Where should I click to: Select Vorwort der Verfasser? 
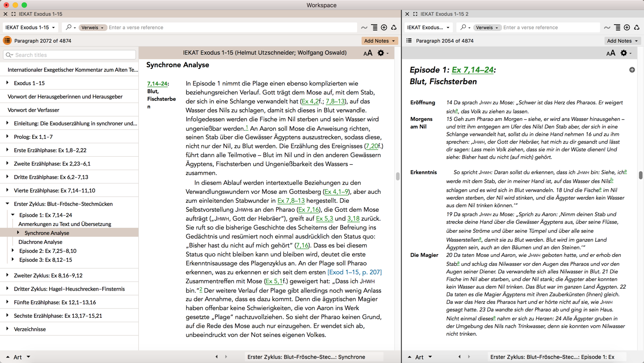(x=34, y=110)
